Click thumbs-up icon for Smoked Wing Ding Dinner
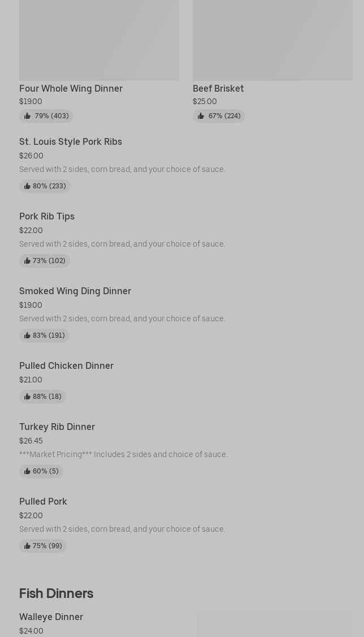Image resolution: width=364 pixels, height=637 pixels. pyautogui.click(x=27, y=335)
